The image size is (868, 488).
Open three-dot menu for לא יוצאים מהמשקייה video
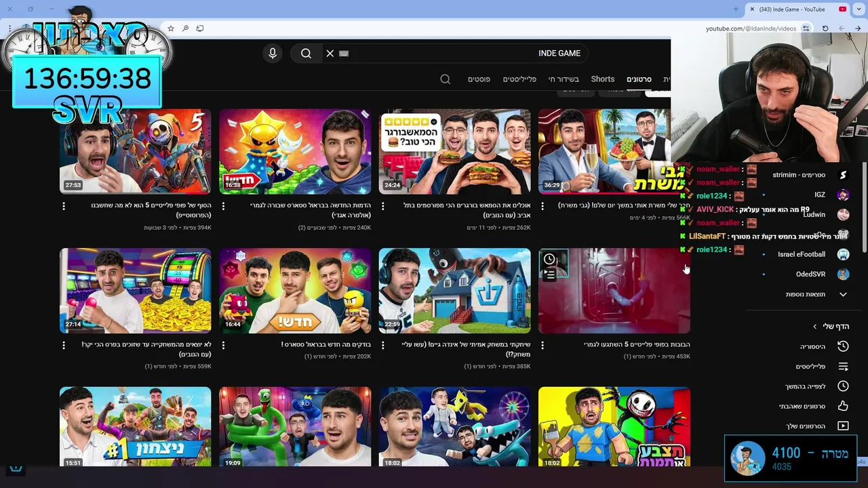click(64, 345)
